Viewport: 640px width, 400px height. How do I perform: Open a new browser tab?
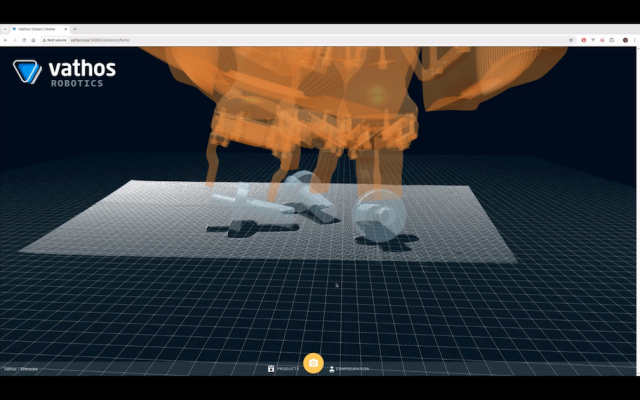point(76,29)
